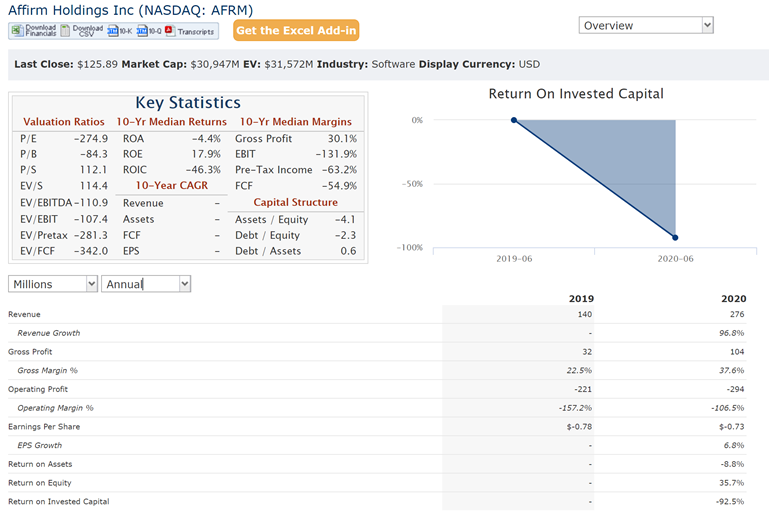
Task: Click the Return on Invested Capital value -92.5%
Action: tap(730, 502)
